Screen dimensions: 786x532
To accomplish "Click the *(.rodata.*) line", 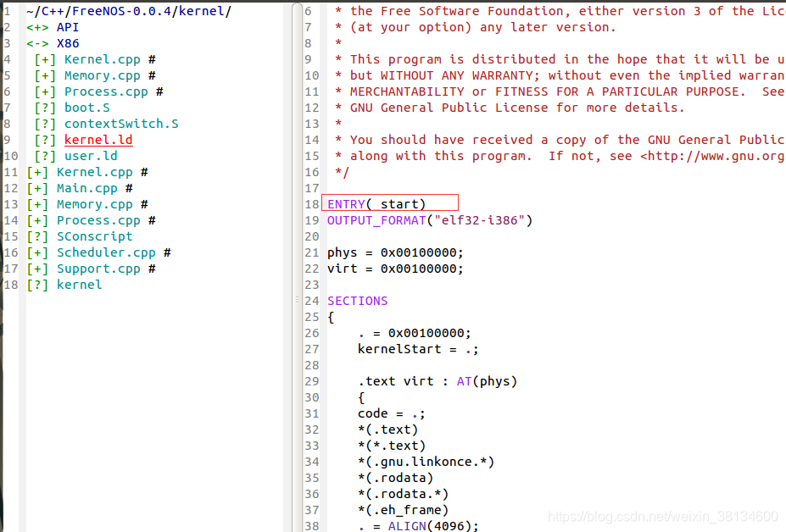I will 403,493.
